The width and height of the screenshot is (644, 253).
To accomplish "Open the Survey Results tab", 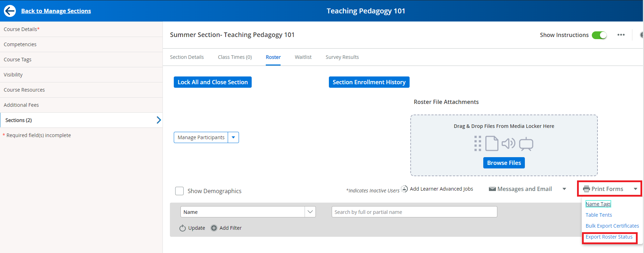I will (x=342, y=57).
